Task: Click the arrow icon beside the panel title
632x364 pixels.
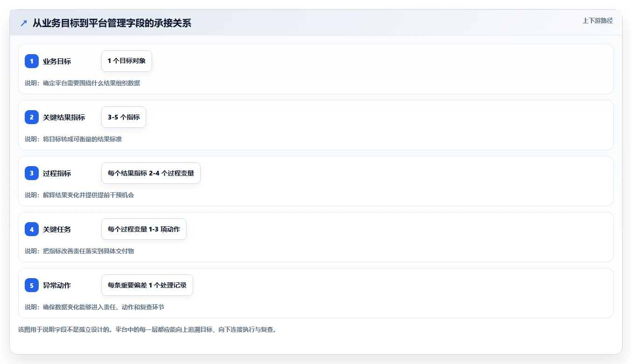Action: coord(24,23)
